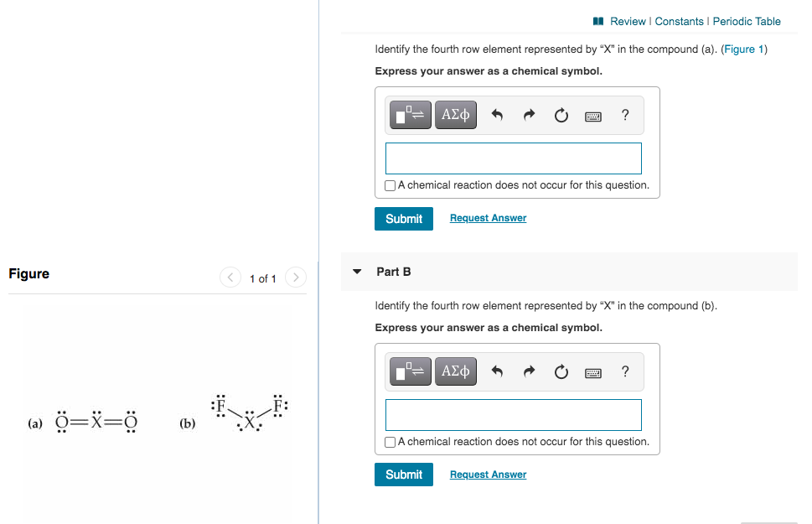
Task: Show the keyboard shortcuts in Part A
Action: [592, 116]
